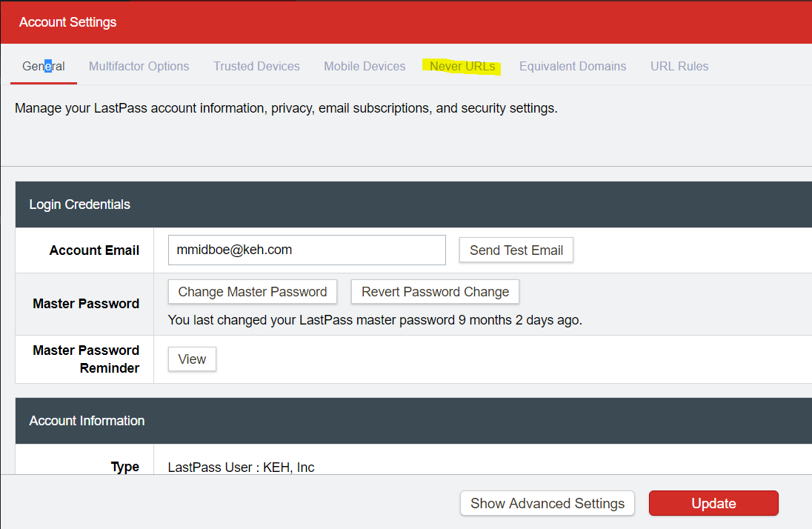This screenshot has height=529, width=812.
Task: Click the red Update button
Action: [x=713, y=503]
